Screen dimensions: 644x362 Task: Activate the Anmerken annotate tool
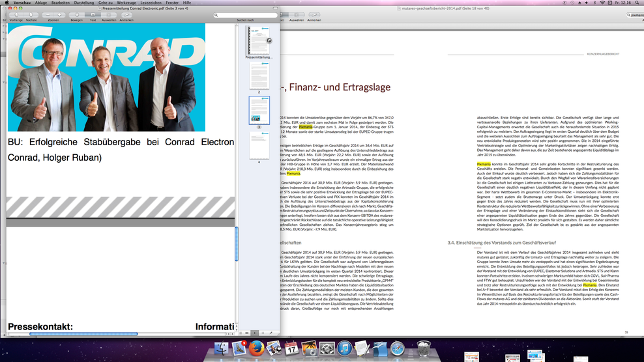(126, 15)
